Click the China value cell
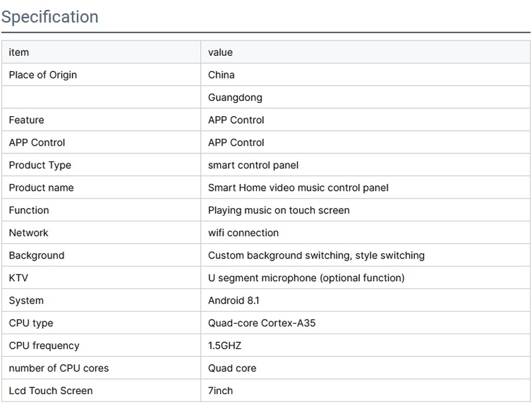532x404 pixels. pyautogui.click(x=221, y=75)
